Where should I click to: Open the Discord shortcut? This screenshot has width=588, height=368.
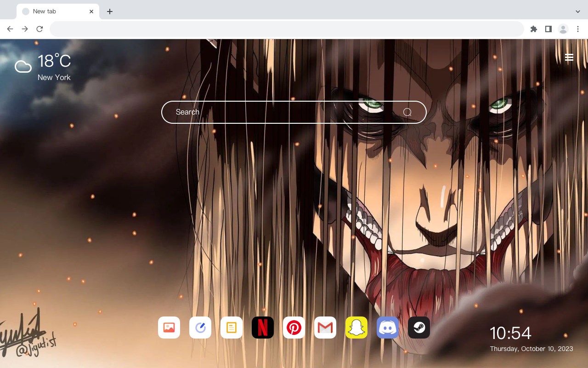coord(388,328)
